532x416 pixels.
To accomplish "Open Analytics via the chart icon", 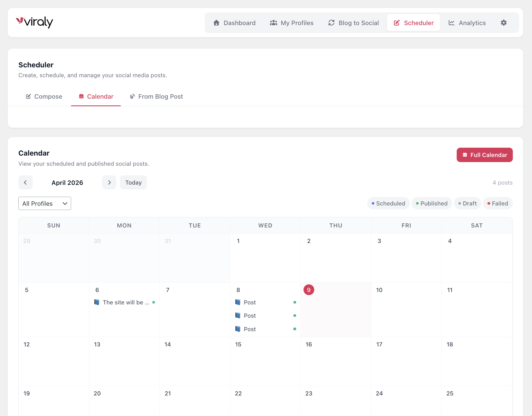I will [452, 23].
